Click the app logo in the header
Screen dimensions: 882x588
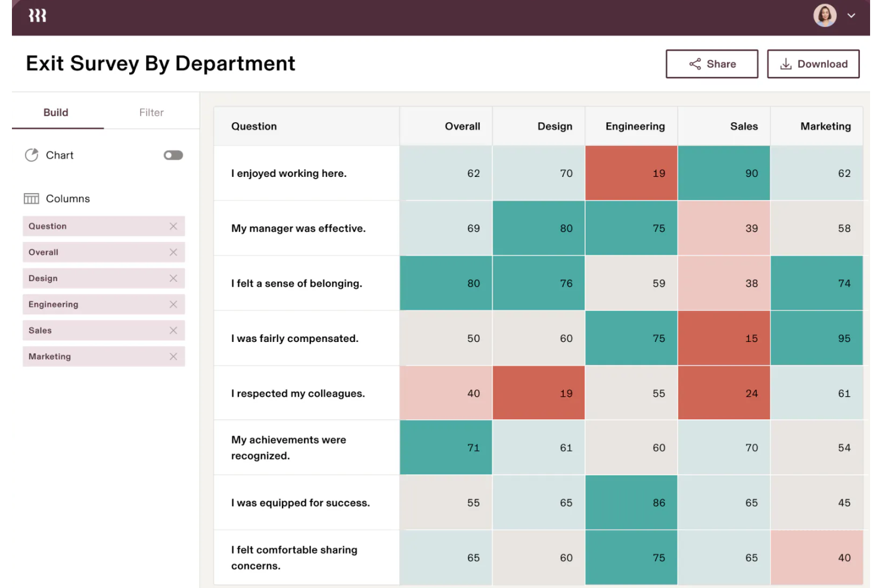coord(38,15)
